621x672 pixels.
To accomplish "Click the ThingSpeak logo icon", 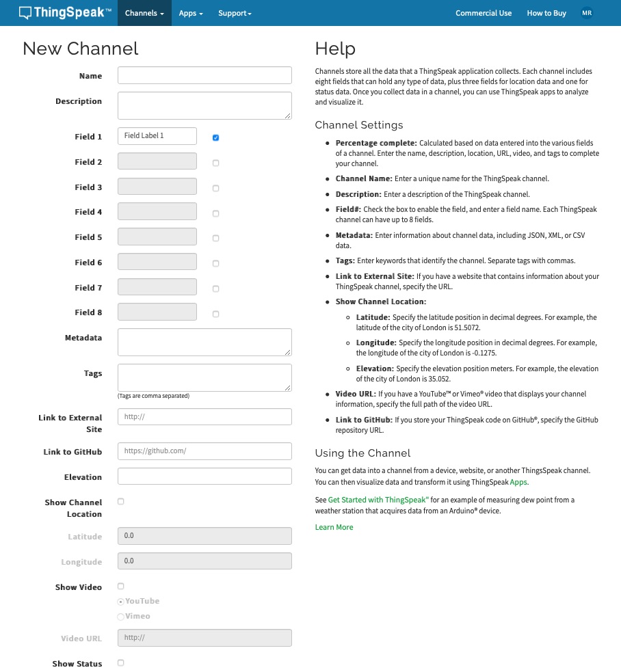I will pos(25,13).
